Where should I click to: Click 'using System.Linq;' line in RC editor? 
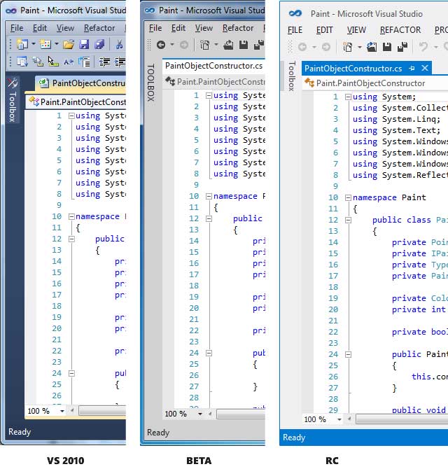[x=396, y=119]
